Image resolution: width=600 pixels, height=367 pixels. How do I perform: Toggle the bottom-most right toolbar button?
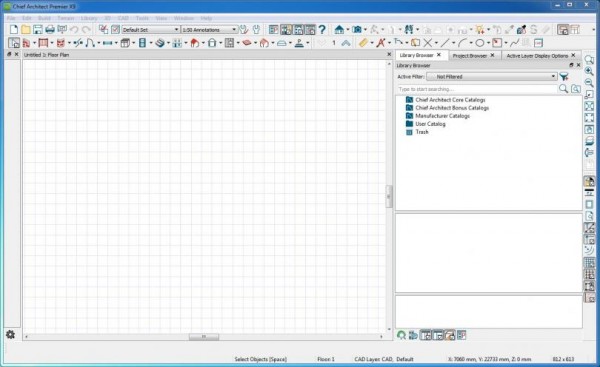click(589, 297)
